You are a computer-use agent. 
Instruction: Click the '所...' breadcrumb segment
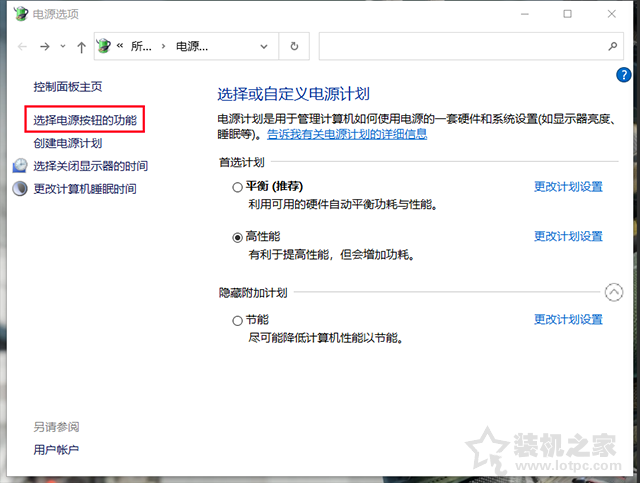point(141,46)
